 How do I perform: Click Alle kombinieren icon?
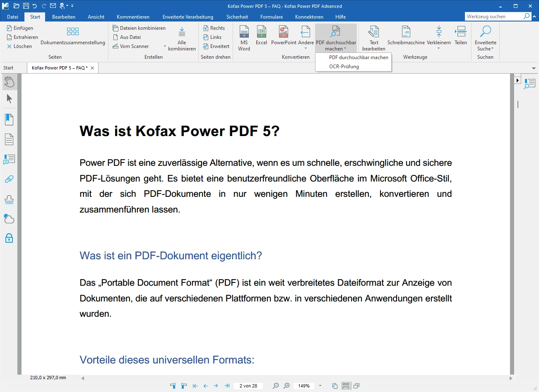pyautogui.click(x=182, y=38)
